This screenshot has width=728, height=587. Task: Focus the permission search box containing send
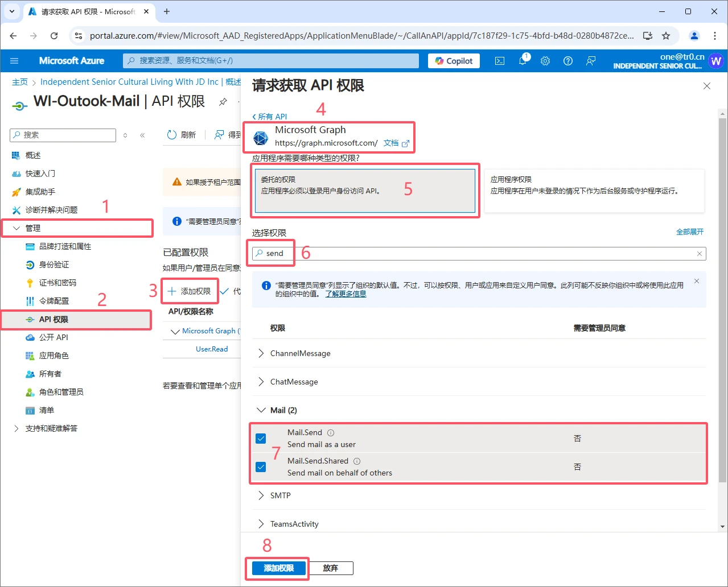(479, 254)
